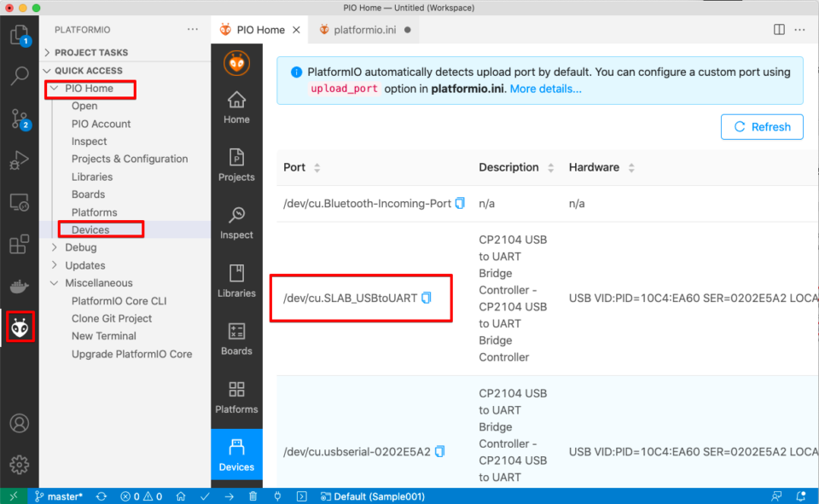This screenshot has height=504, width=819.
Task: Click PlatformIO Serial Monitor plug icon
Action: click(277, 496)
